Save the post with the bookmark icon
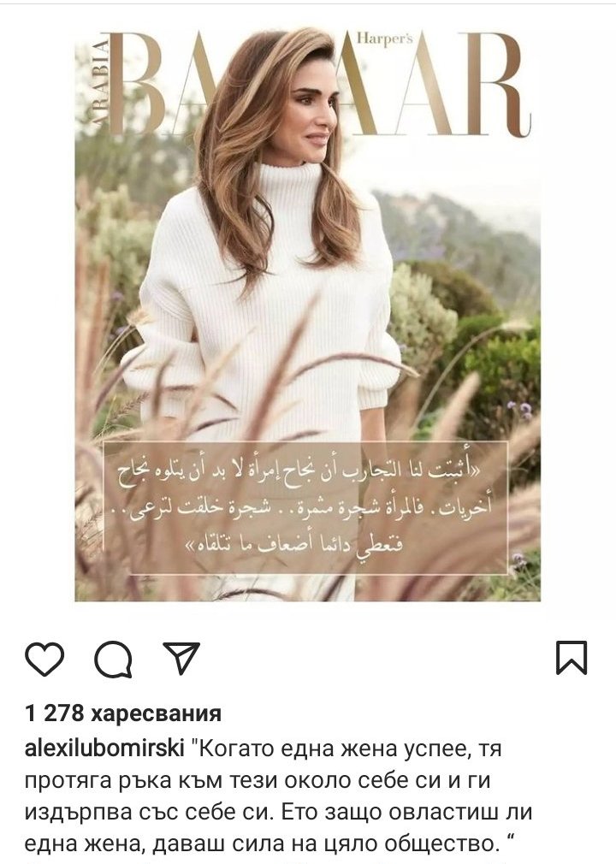The width and height of the screenshot is (616, 864). pos(572,657)
